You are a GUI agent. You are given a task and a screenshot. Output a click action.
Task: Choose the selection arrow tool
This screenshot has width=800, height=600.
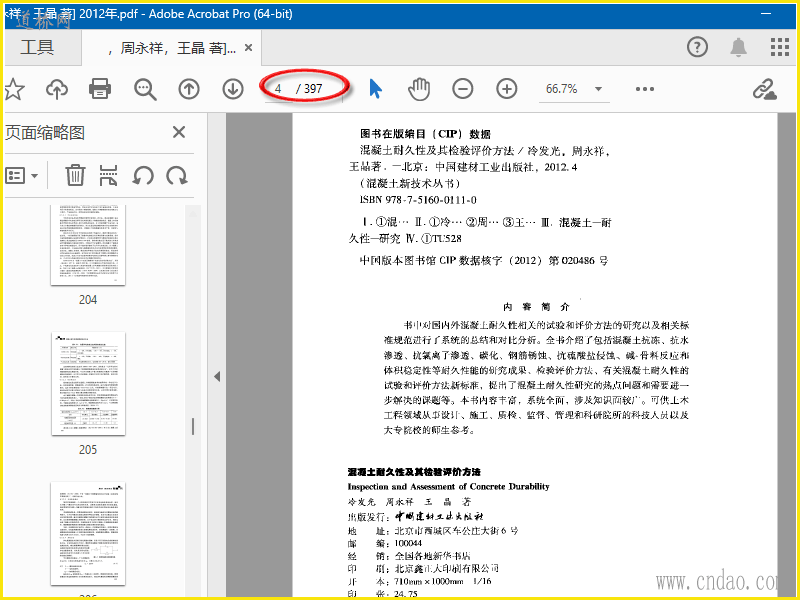tap(376, 89)
